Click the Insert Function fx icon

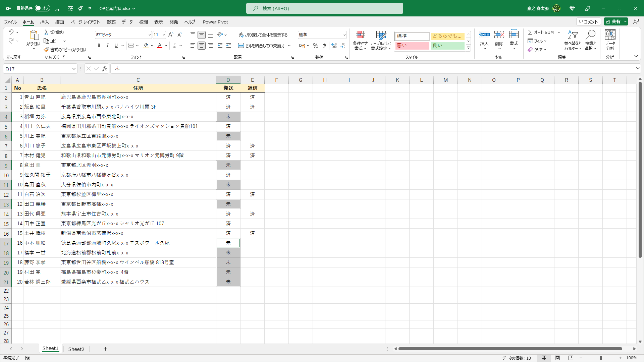tap(105, 69)
